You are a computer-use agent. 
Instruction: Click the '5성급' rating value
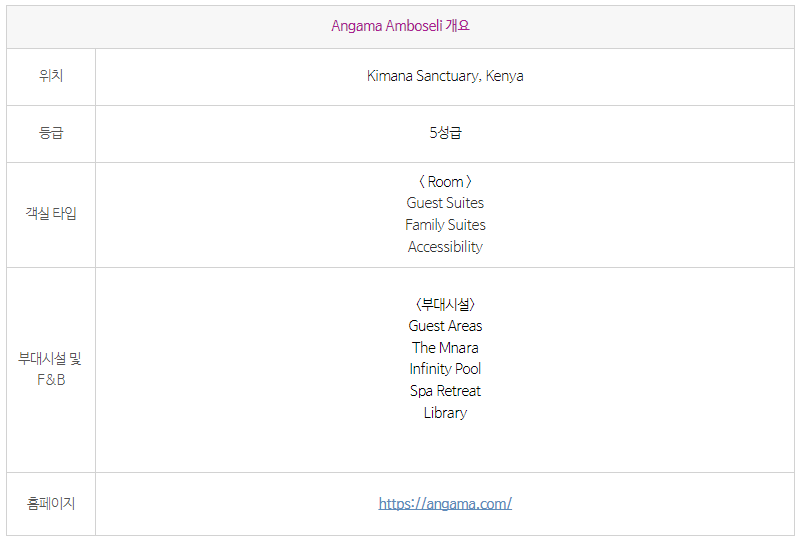click(x=445, y=133)
